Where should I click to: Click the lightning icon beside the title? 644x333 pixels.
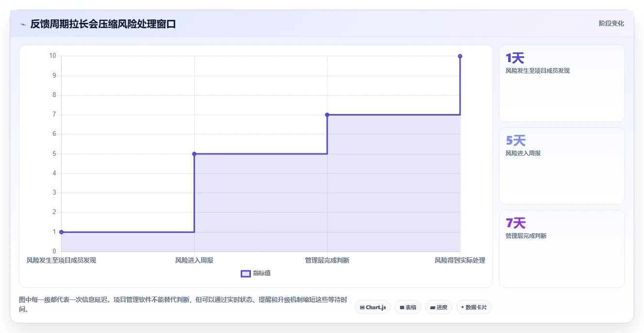tap(23, 24)
